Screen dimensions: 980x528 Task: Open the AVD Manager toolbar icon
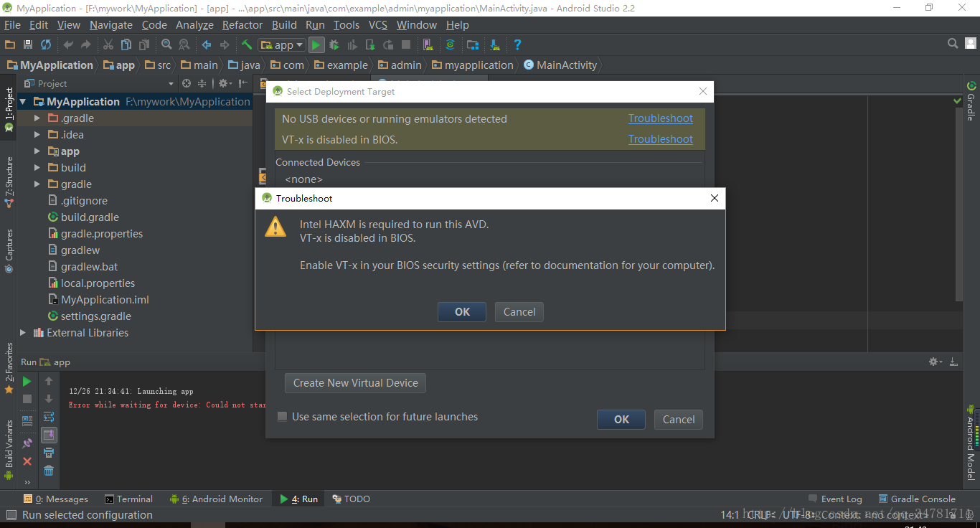[428, 44]
